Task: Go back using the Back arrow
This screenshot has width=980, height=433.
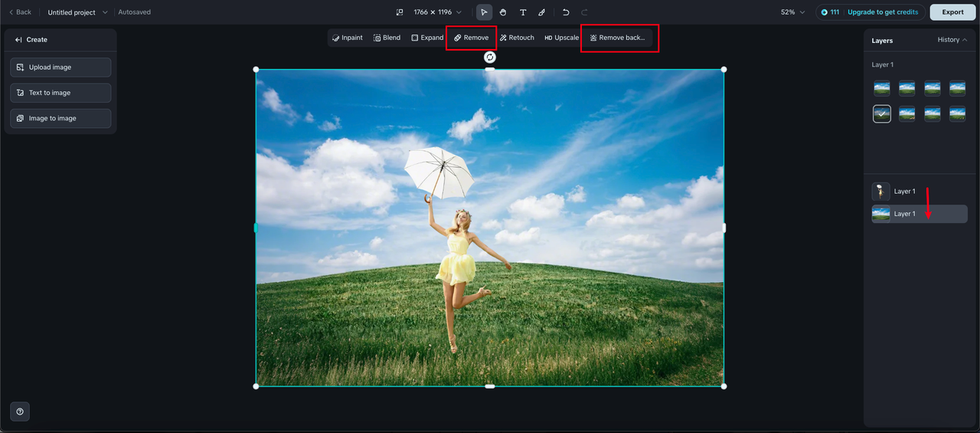Action: click(x=20, y=12)
